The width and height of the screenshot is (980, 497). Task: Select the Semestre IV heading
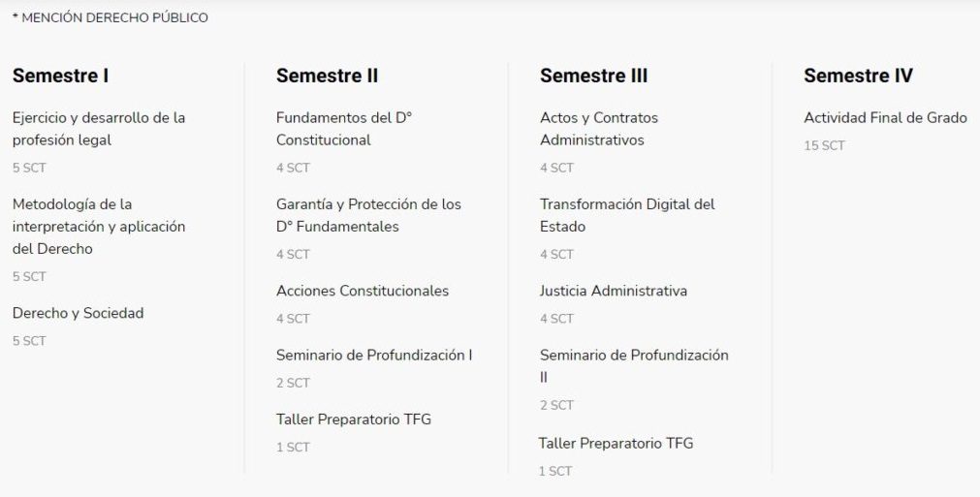tap(858, 76)
